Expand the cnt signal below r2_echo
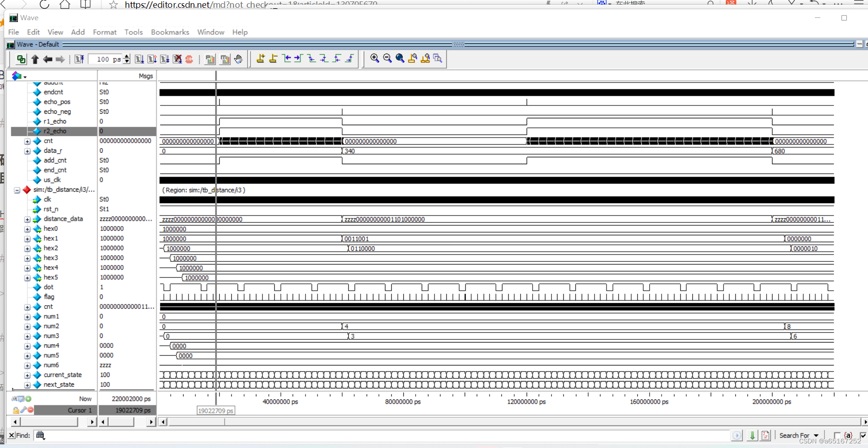 click(27, 141)
